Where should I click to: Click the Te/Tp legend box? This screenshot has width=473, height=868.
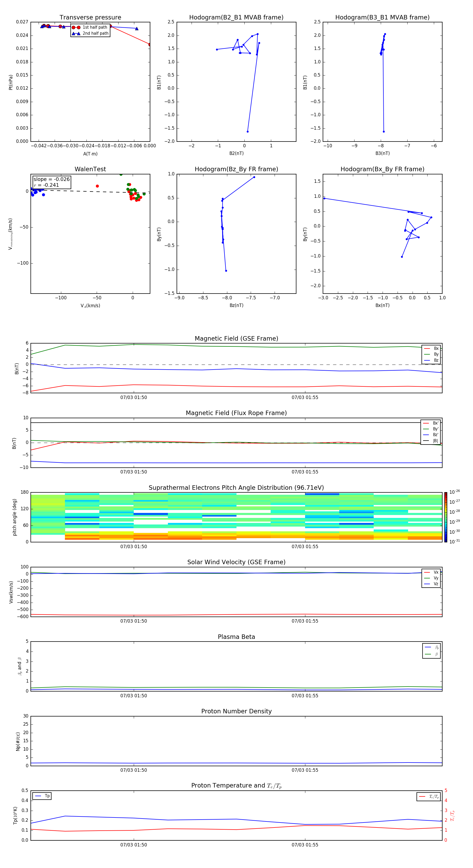click(x=429, y=796)
